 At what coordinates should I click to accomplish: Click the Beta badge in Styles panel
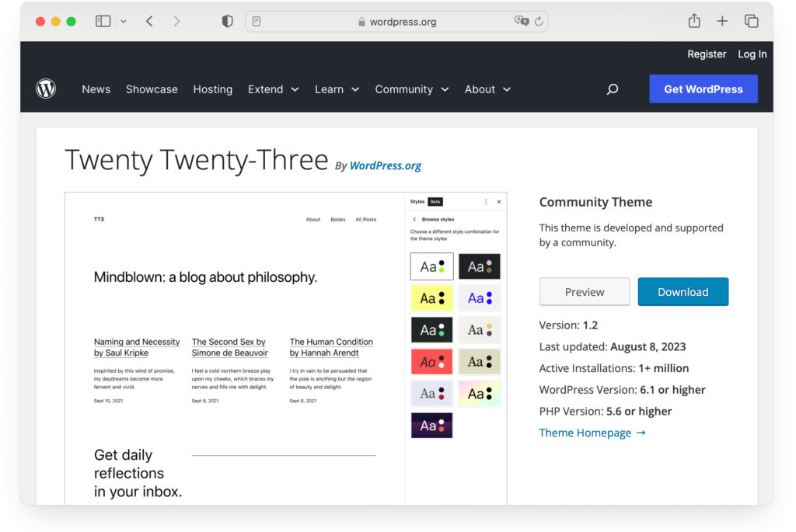435,201
